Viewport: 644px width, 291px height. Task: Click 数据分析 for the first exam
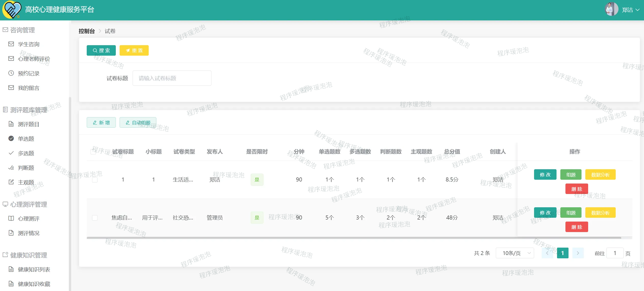(600, 175)
